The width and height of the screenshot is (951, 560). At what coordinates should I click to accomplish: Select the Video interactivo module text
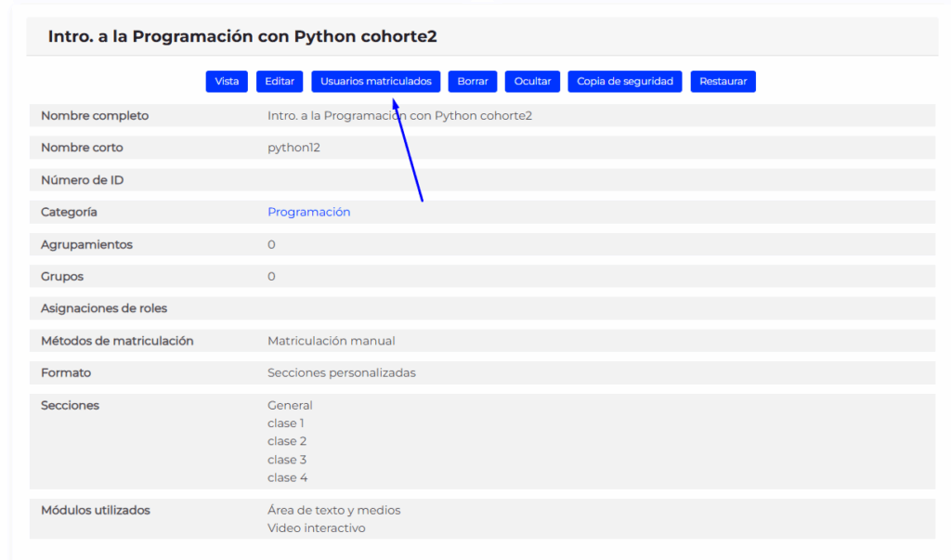point(316,528)
